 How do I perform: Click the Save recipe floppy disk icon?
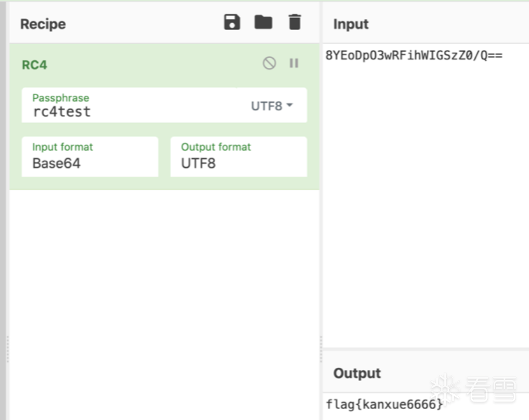tap(232, 23)
